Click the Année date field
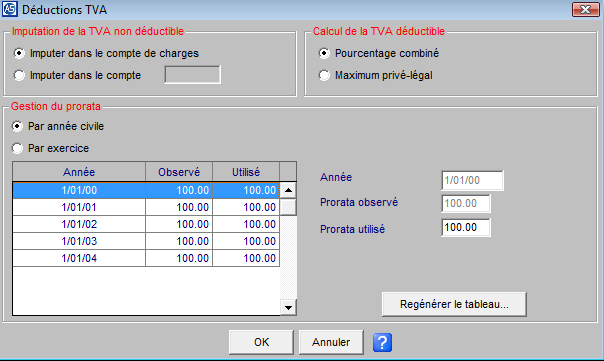This screenshot has height=361, width=604. (472, 180)
